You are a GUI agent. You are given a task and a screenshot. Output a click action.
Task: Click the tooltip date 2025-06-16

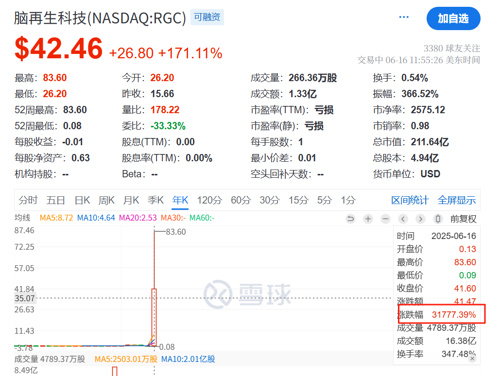click(454, 236)
